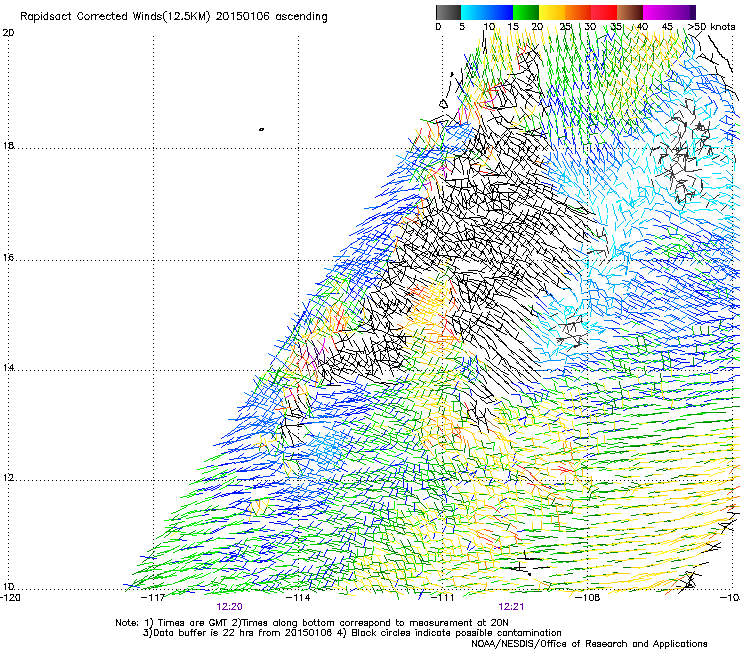The width and height of the screenshot is (740, 650).
Task: Click the note 'Data buffer is 22 hrs'
Action: 205,633
